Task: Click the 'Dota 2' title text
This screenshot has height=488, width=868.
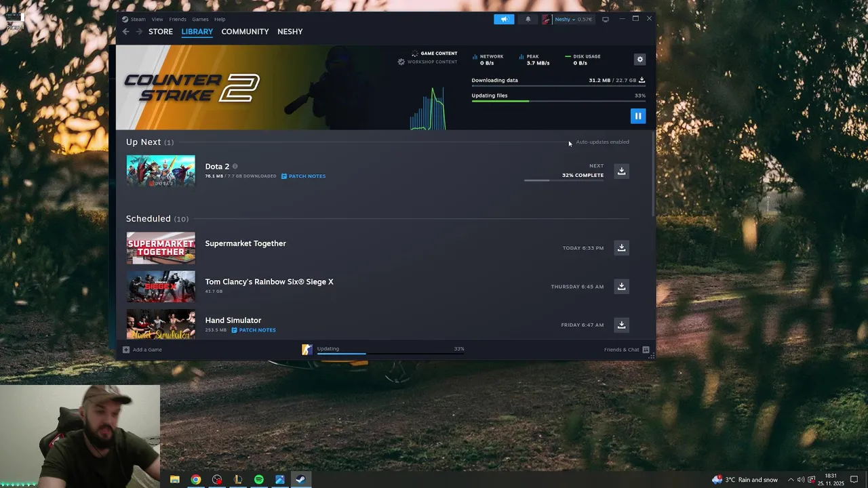Action: 217,166
